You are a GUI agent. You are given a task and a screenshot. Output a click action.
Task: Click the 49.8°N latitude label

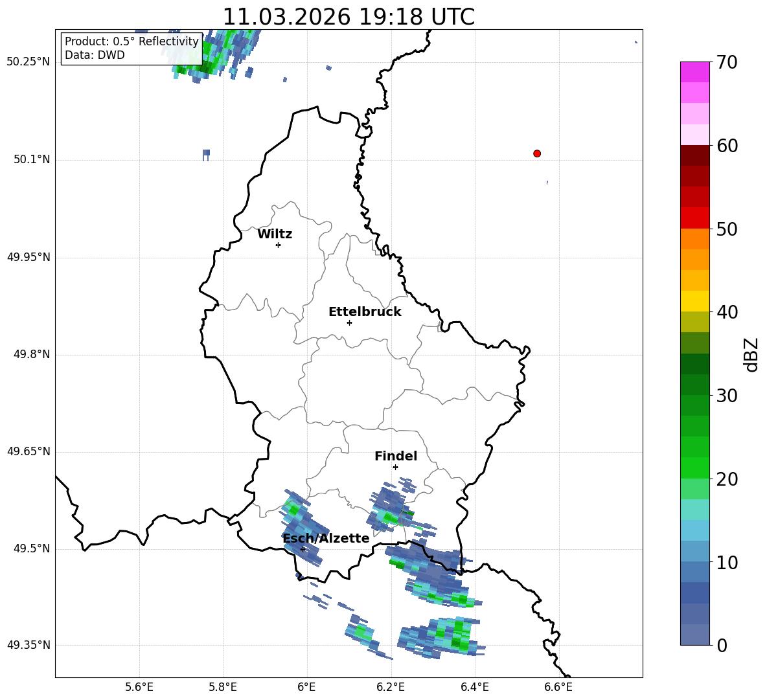point(32,354)
